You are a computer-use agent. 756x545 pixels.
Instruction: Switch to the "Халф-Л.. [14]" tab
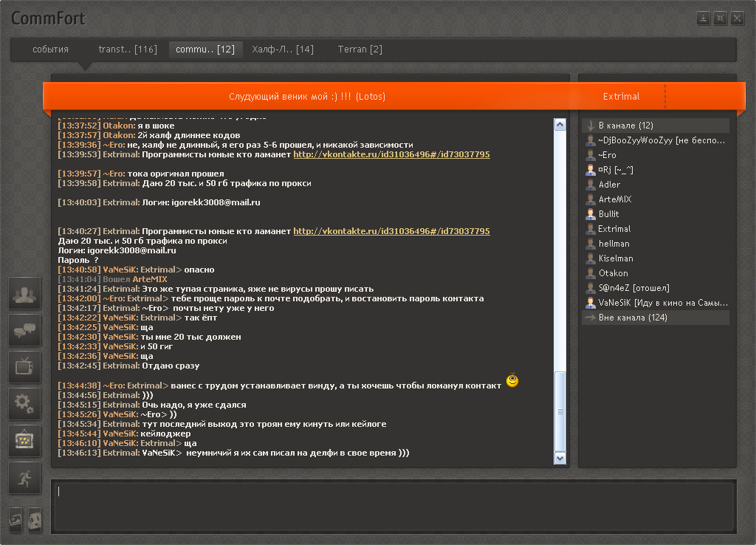tap(282, 49)
